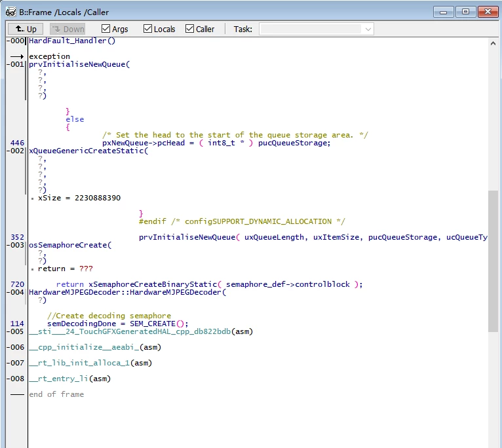Select frame -002 xQueueGenericCreateStatic
Image resolution: width=502 pixels, height=448 pixels.
[x=88, y=151]
